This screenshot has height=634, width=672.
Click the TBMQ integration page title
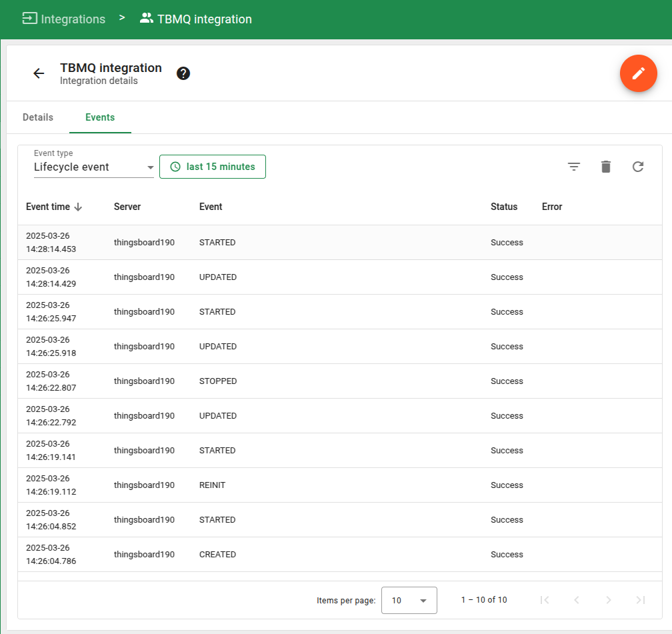point(111,68)
